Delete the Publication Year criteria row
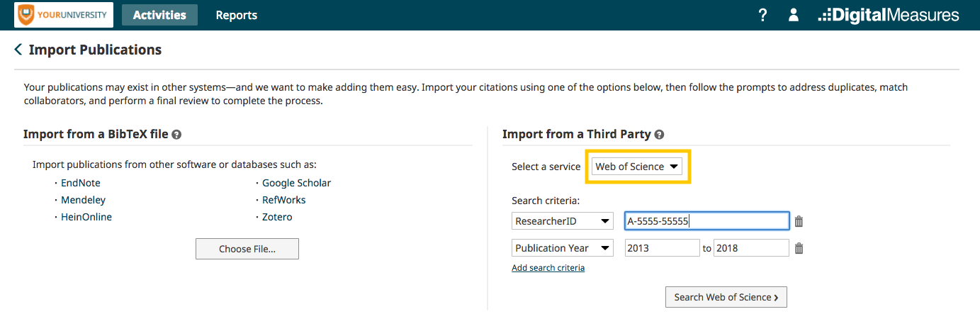The height and width of the screenshot is (336, 980). coord(799,248)
